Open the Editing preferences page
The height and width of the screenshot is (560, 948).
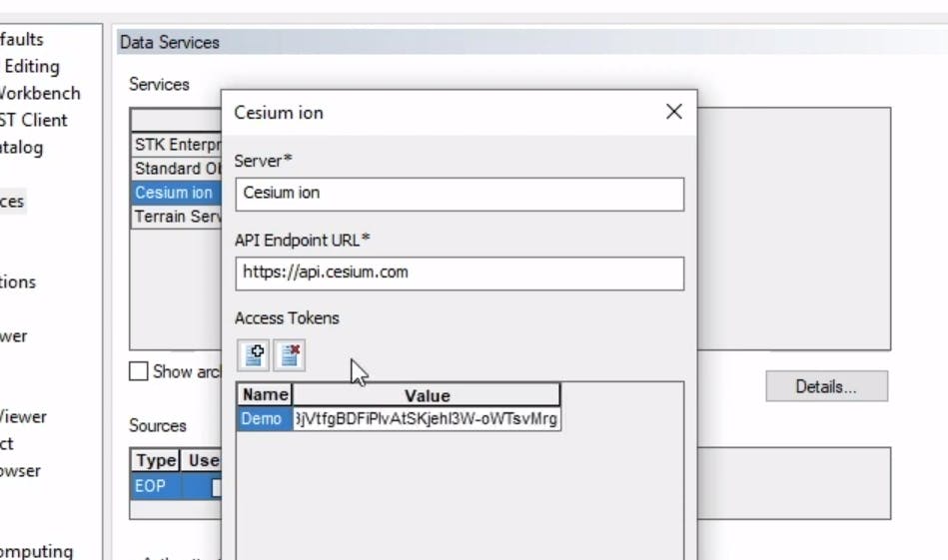(x=31, y=67)
